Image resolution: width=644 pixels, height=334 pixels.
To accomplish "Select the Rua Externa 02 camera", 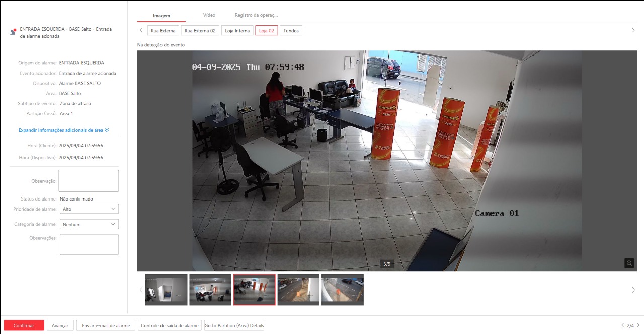I will [x=200, y=31].
